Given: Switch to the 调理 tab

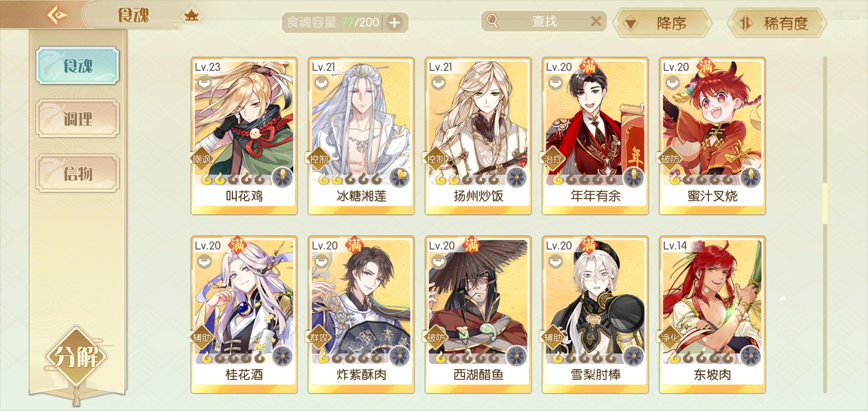Looking at the screenshot, I should coord(78,119).
